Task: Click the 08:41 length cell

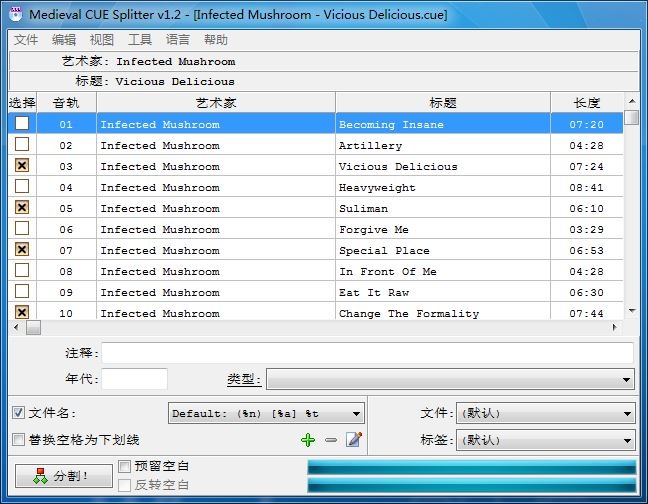Action: tap(587, 187)
